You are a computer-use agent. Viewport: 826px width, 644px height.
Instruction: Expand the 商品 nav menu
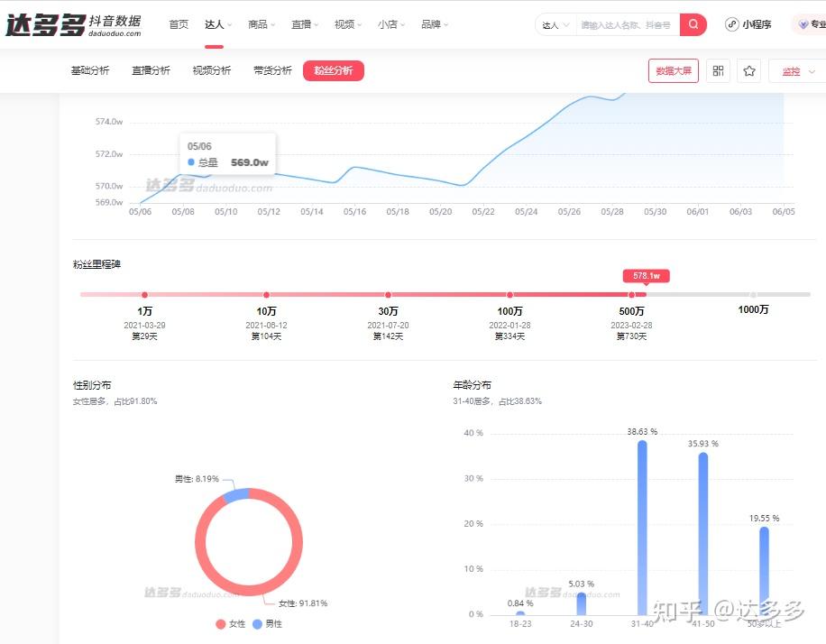(x=262, y=24)
